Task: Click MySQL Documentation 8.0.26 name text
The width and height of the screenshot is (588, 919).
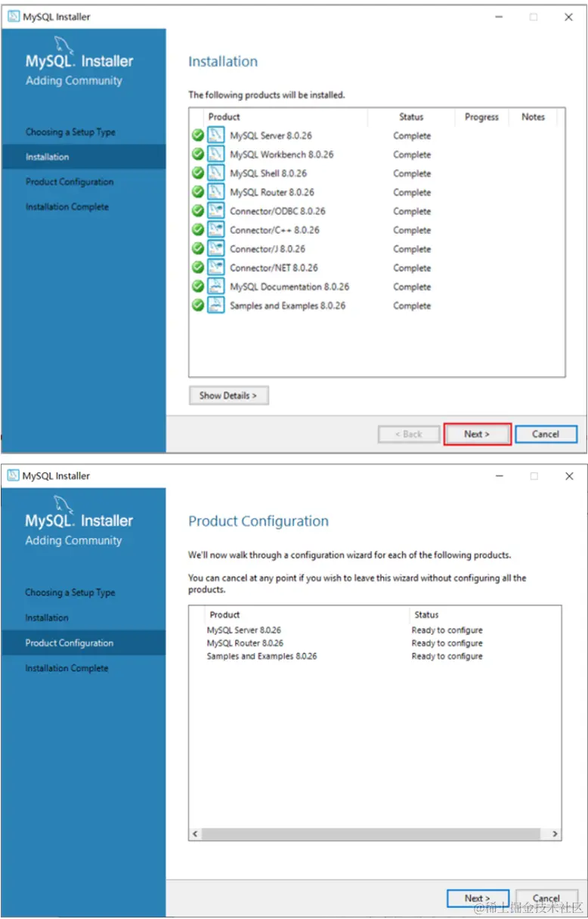Action: pyautogui.click(x=289, y=286)
